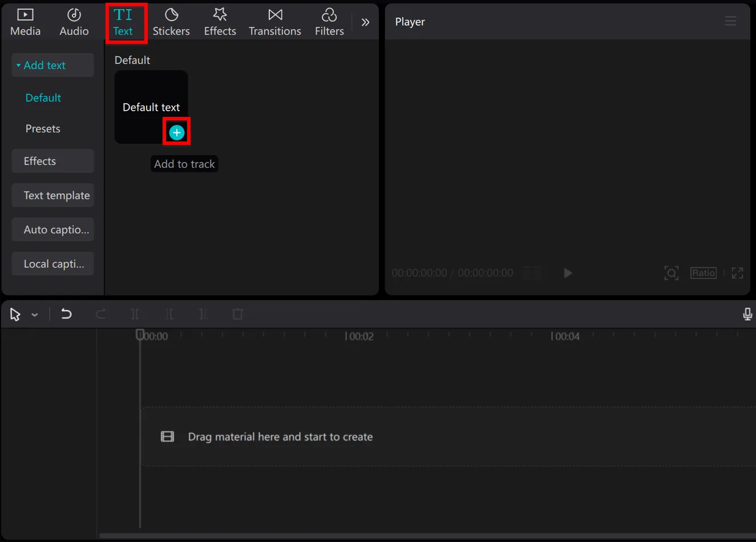
Task: Open the Audio tab
Action: coord(74,22)
